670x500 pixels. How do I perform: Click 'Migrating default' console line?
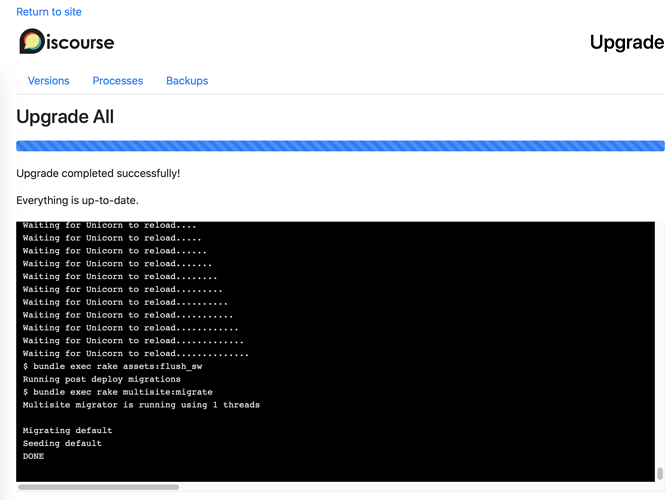[68, 430]
